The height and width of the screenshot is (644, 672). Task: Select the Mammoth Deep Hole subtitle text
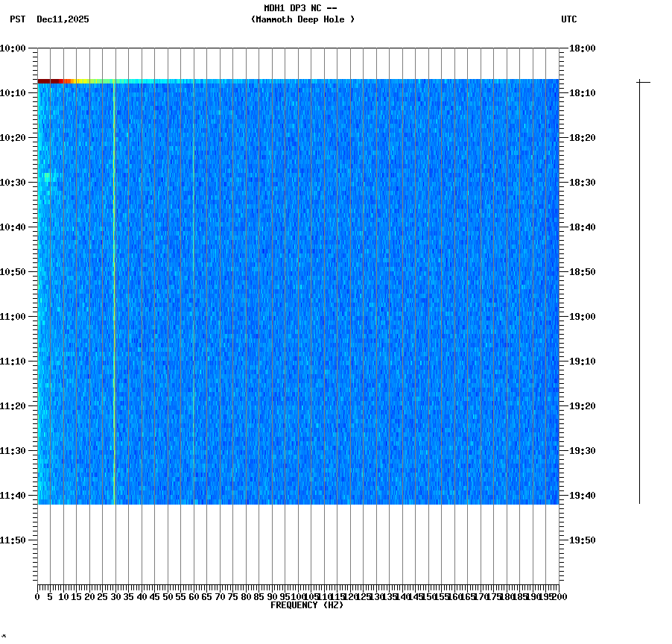301,20
